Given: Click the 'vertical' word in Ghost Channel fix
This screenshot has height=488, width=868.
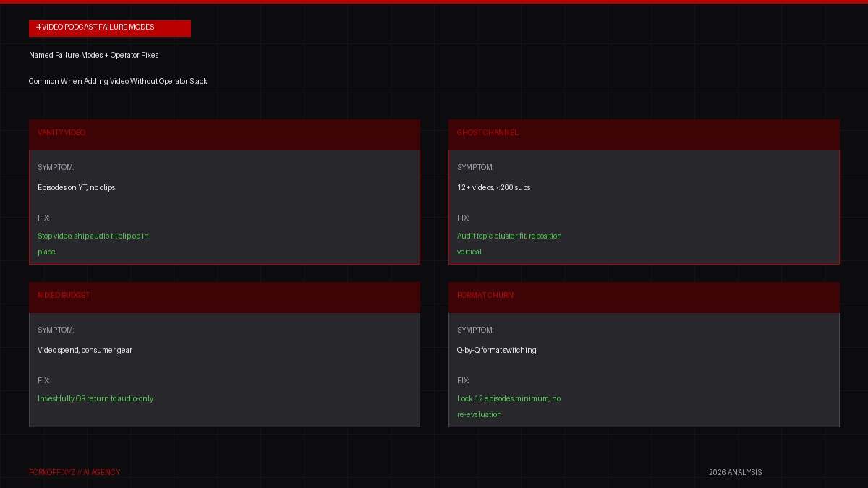Looking at the screenshot, I should coord(469,252).
